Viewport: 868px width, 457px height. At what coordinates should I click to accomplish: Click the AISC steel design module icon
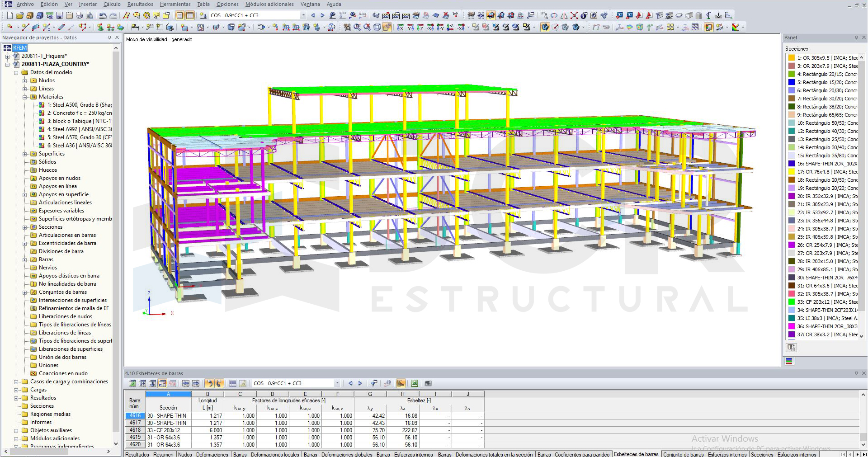coord(669,15)
